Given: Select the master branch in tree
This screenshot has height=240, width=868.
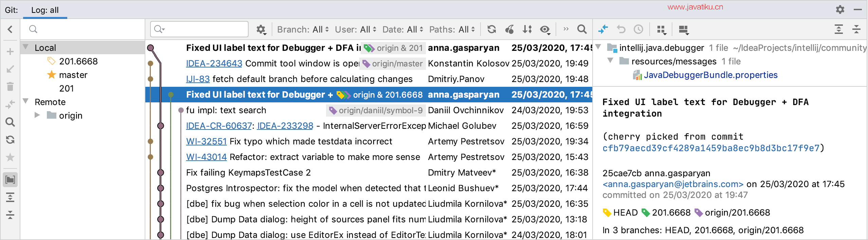Looking at the screenshot, I should [73, 75].
